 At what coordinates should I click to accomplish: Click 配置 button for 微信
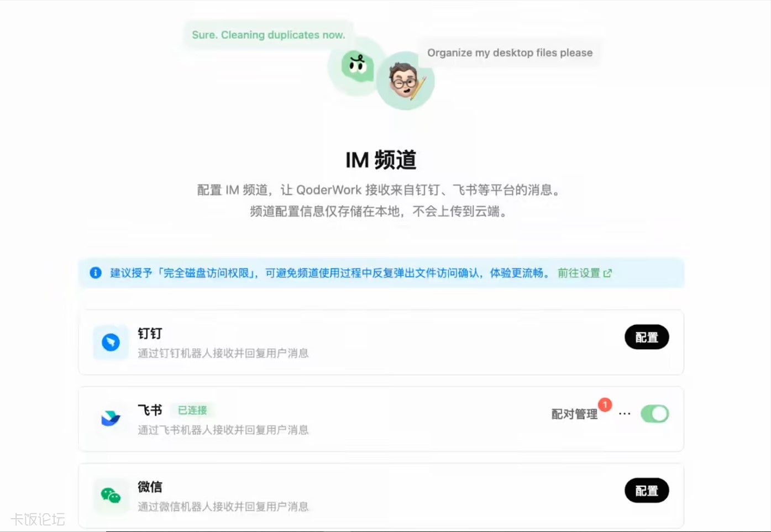[x=647, y=491]
